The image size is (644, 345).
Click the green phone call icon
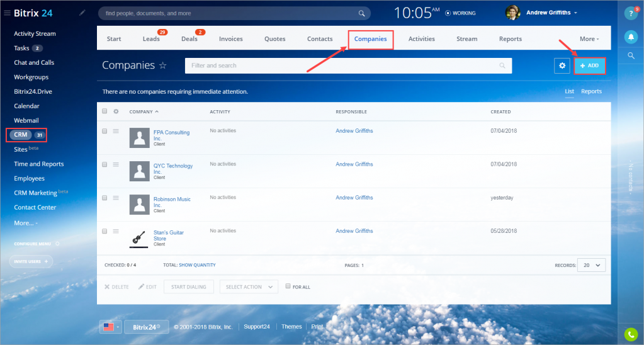pos(631,335)
